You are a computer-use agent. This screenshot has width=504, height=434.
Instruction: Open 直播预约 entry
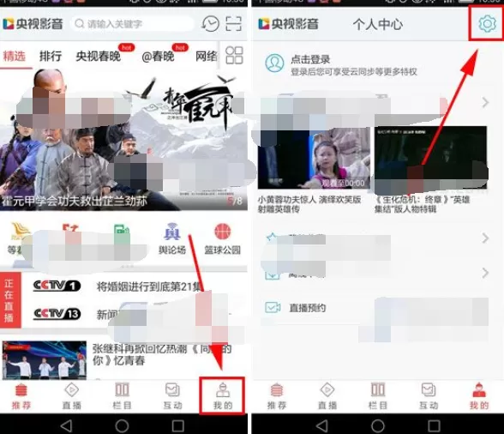click(307, 308)
